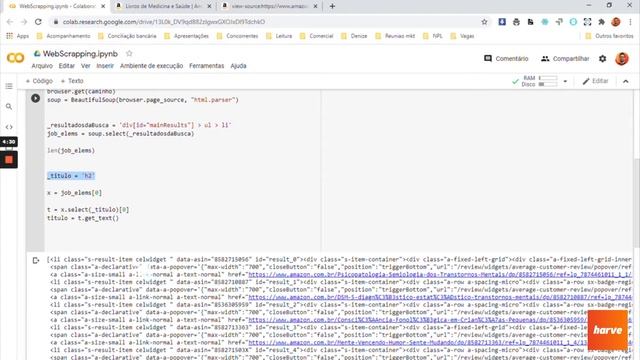The height and width of the screenshot is (360, 640).
Task: Stop the screen recording red button
Action: click(9, 160)
